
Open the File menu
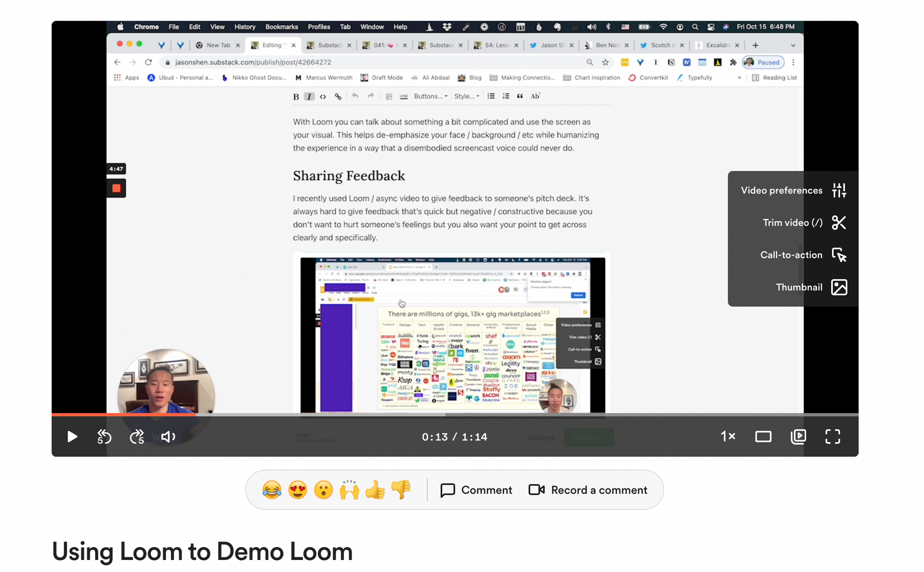tap(174, 27)
